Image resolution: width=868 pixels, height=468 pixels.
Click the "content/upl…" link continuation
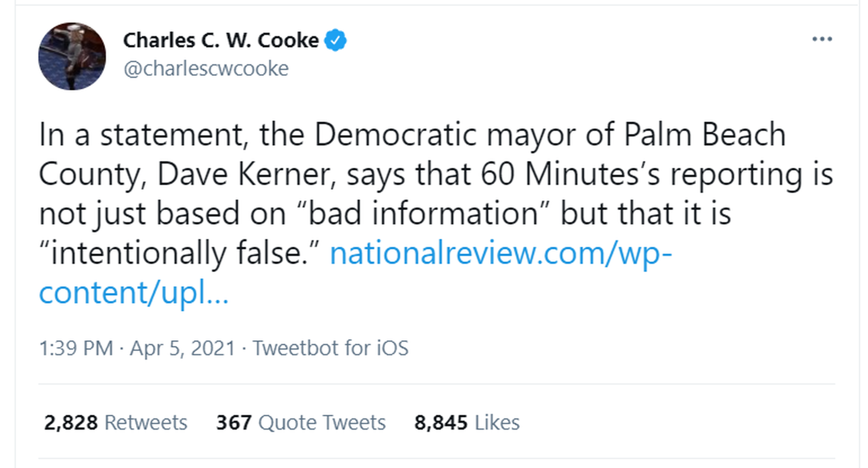tap(133, 293)
